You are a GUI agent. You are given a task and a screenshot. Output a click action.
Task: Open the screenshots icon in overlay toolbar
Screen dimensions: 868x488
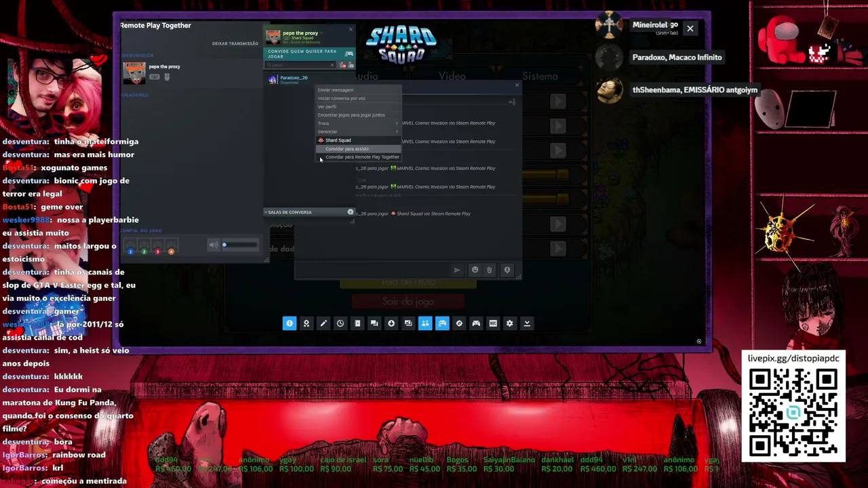408,323
